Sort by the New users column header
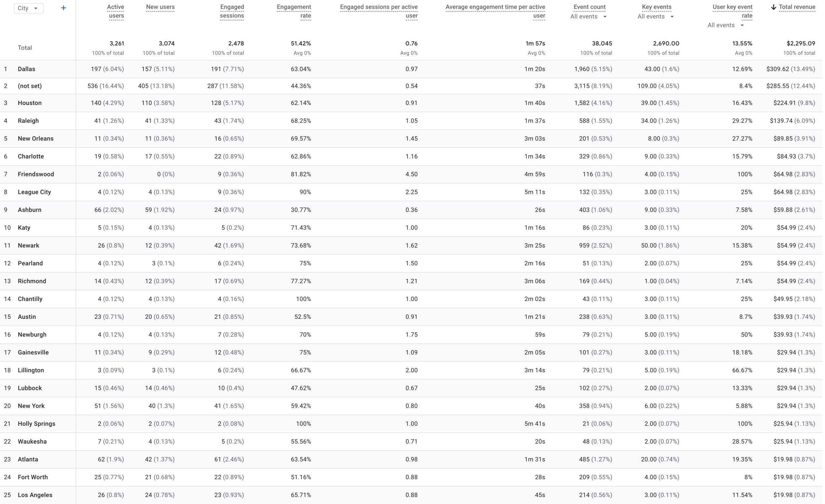825x504 pixels. pos(160,7)
